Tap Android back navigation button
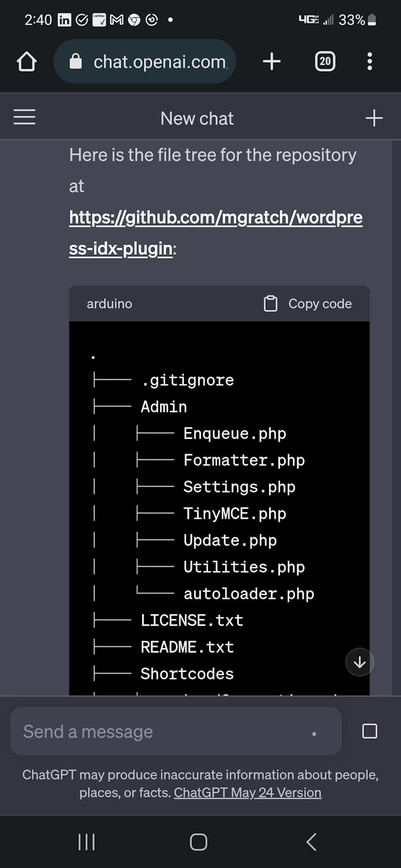The height and width of the screenshot is (868, 401). [x=311, y=842]
